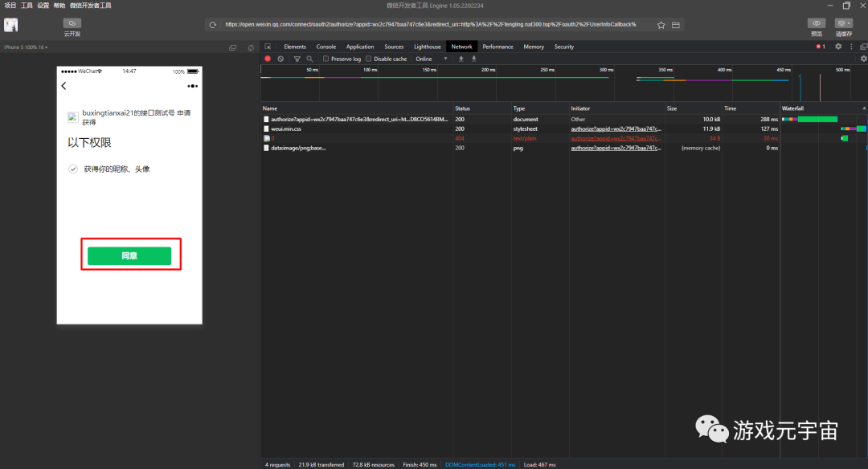Open the Online throttling dropdown
Image resolution: width=868 pixels, height=469 pixels.
tap(432, 59)
